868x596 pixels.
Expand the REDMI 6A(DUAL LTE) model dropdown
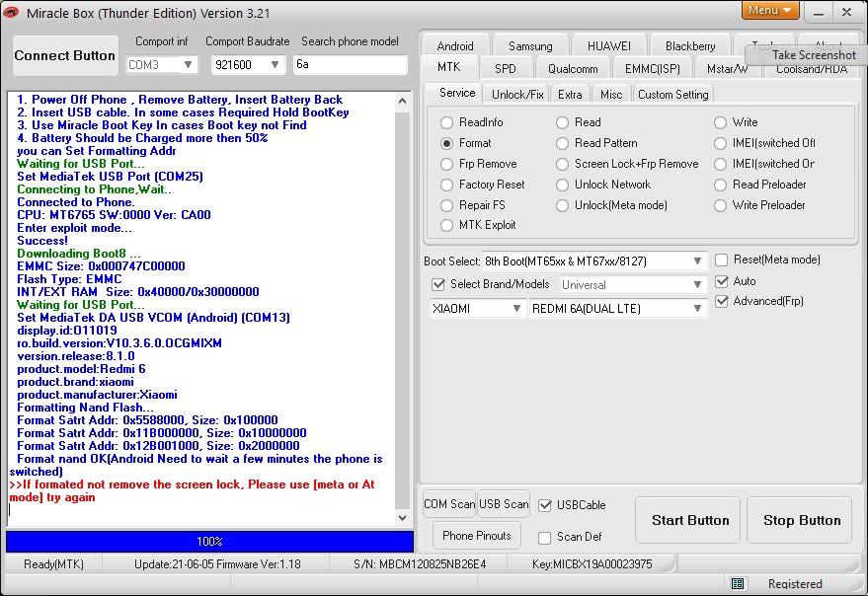pyautogui.click(x=618, y=309)
